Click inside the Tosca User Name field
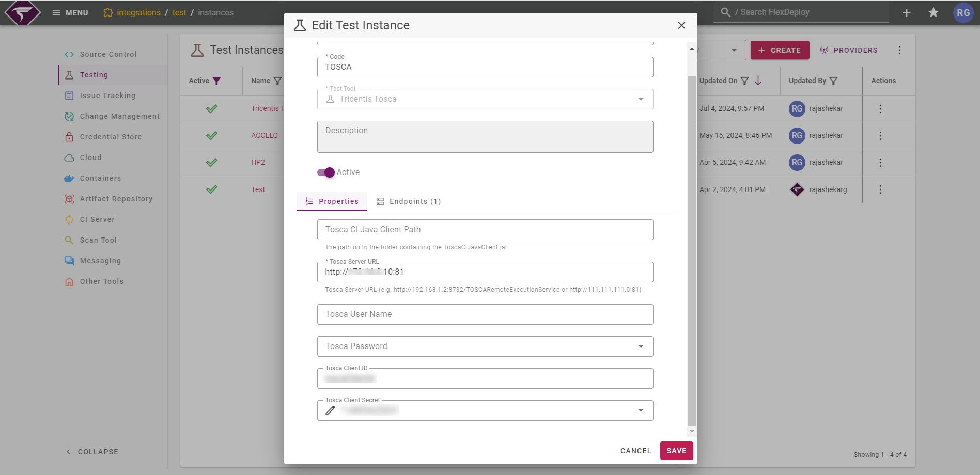Image resolution: width=980 pixels, height=475 pixels. 485,314
